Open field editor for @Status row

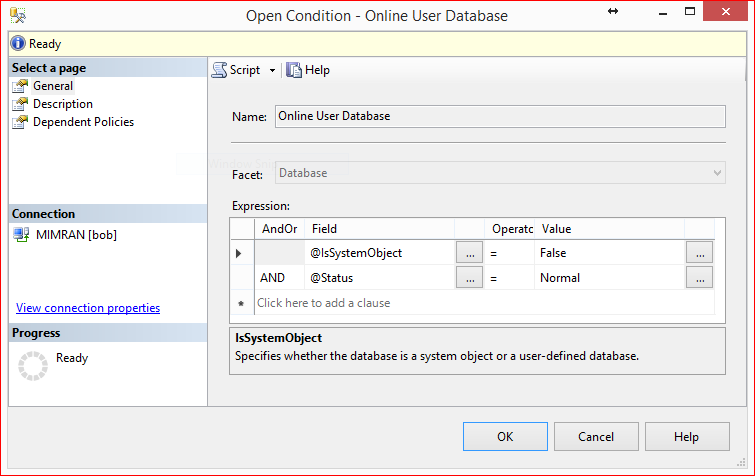point(468,278)
